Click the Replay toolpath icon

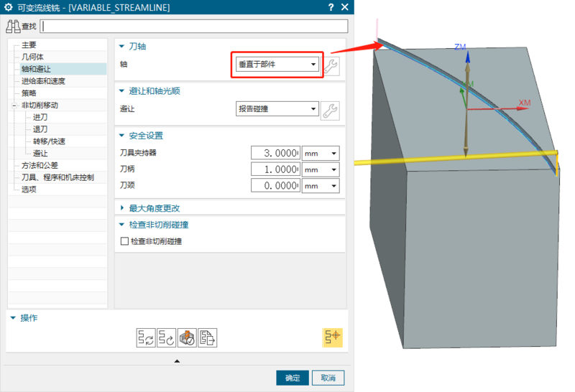coord(167,337)
